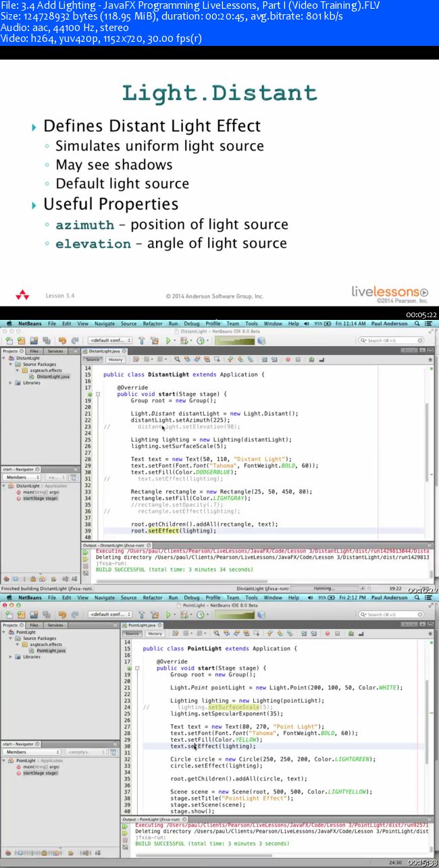Screen dimensions: 439x868
Task: Select DistantLight.java file in Projects tree
Action: tap(53, 377)
